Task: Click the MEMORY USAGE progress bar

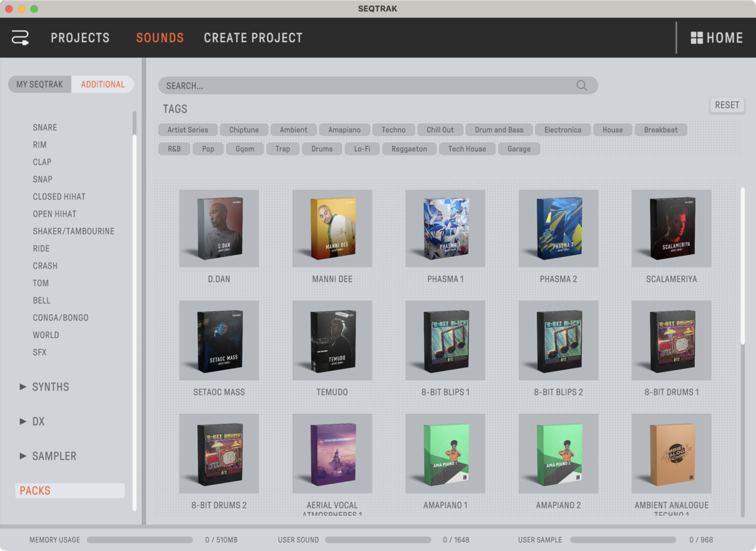Action: (x=140, y=539)
